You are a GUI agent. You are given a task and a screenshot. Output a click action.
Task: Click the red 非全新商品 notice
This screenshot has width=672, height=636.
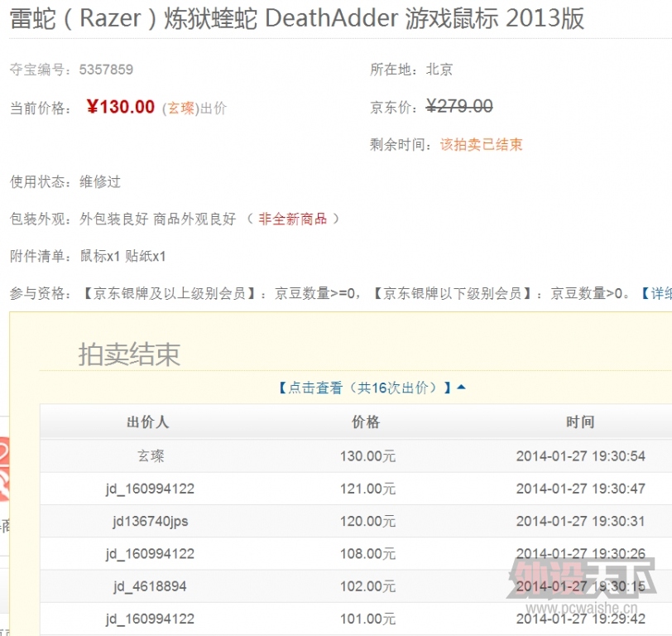point(293,219)
